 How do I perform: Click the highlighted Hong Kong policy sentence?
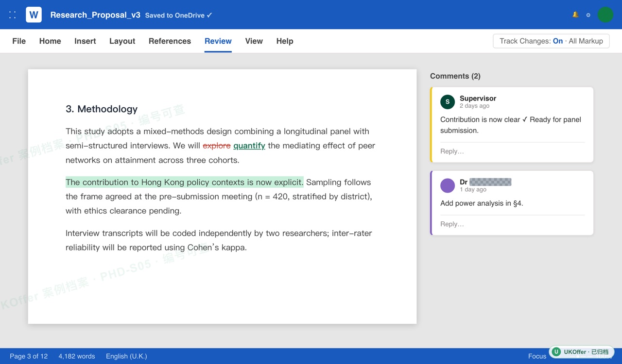(185, 182)
